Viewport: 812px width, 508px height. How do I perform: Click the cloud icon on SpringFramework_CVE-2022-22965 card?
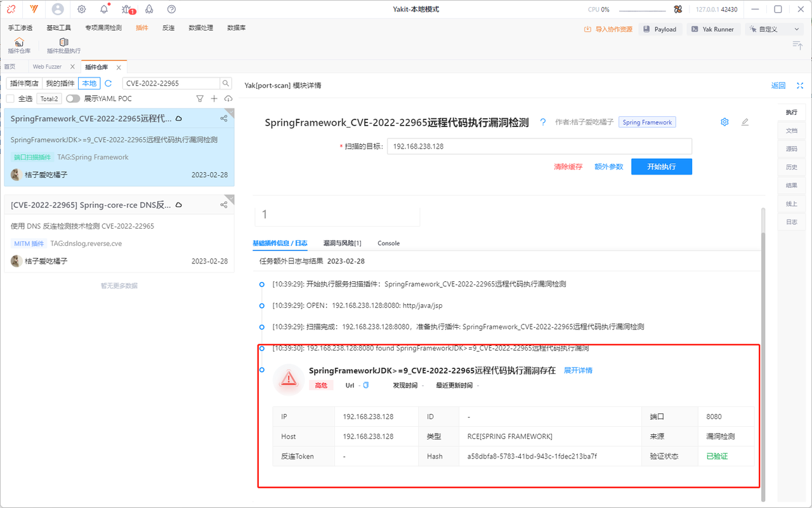pyautogui.click(x=179, y=119)
